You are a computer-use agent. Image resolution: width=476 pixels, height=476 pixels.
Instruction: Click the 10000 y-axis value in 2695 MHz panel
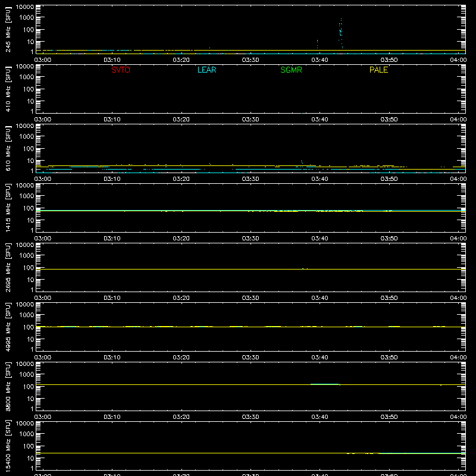pos(25,245)
